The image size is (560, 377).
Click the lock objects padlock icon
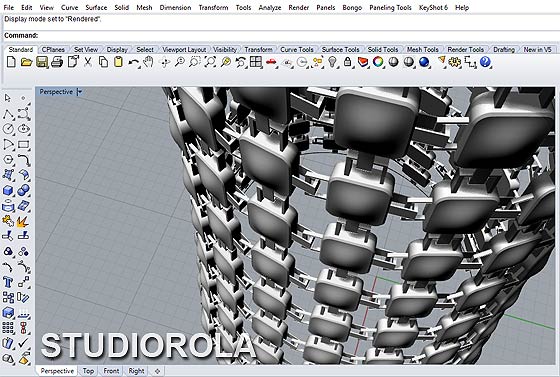(x=347, y=62)
